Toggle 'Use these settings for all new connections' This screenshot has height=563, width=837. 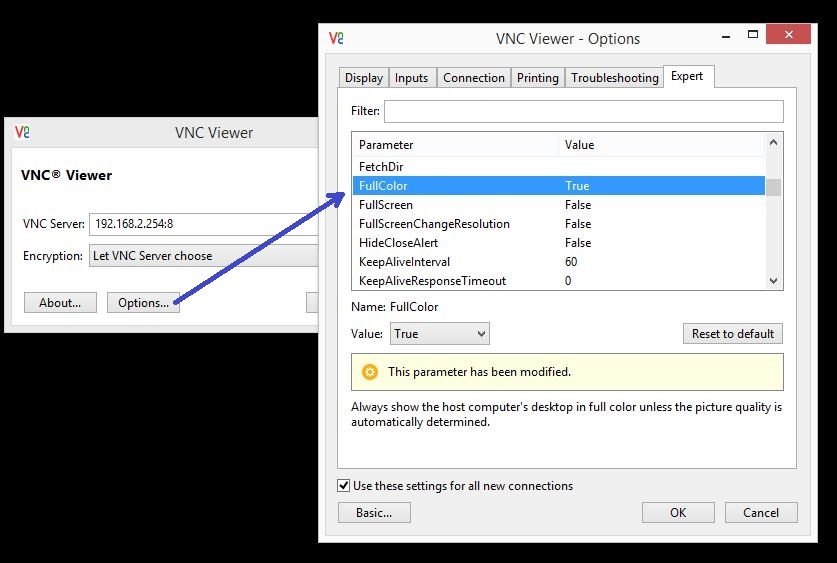(x=344, y=486)
